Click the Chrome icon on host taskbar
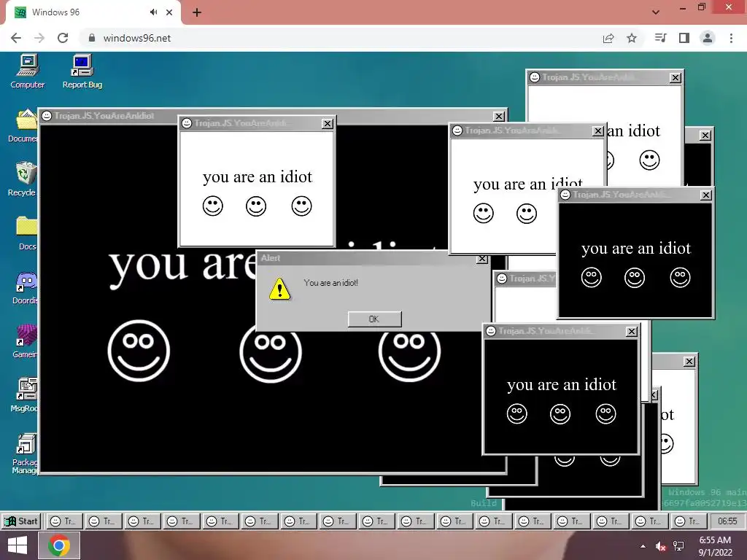The width and height of the screenshot is (747, 560). click(58, 545)
